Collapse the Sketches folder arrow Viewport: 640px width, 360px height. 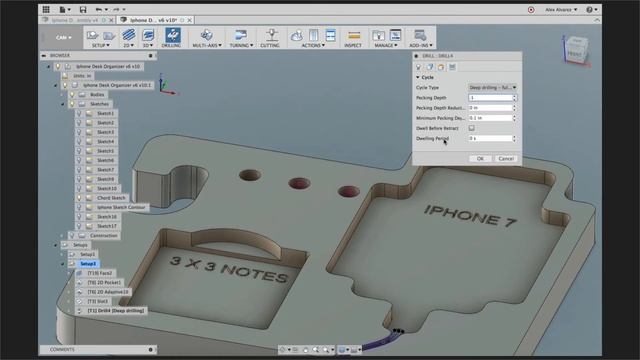click(62, 104)
